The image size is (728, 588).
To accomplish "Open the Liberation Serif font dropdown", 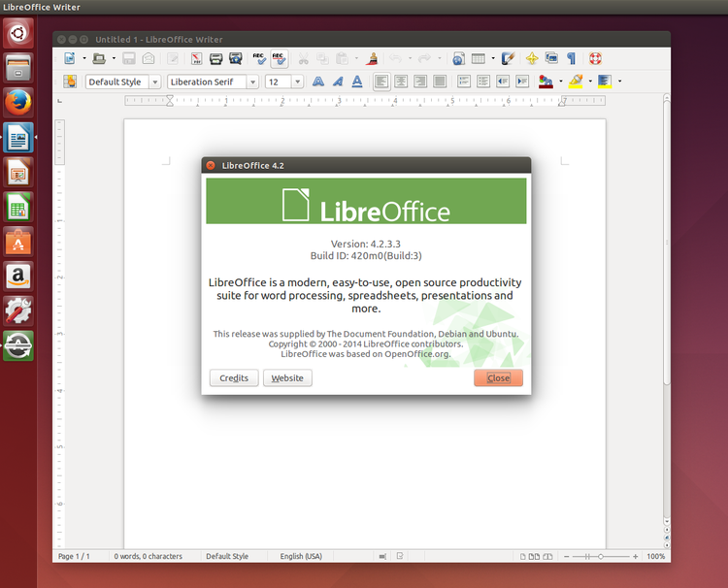I will coord(252,82).
